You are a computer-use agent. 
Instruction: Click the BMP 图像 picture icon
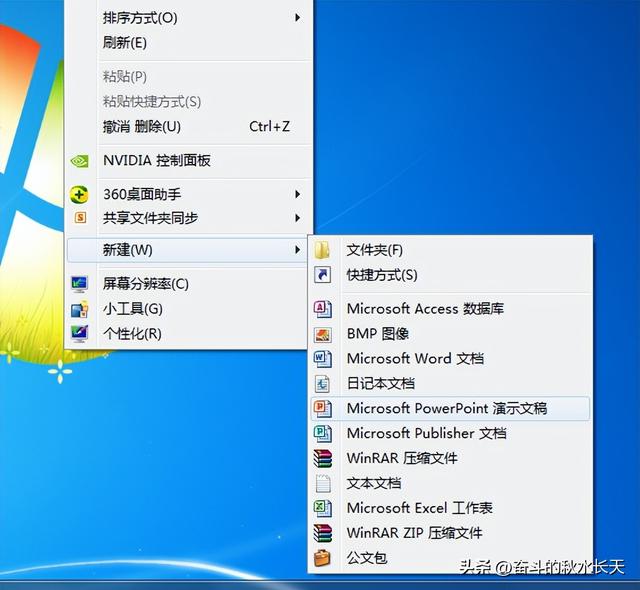point(322,334)
